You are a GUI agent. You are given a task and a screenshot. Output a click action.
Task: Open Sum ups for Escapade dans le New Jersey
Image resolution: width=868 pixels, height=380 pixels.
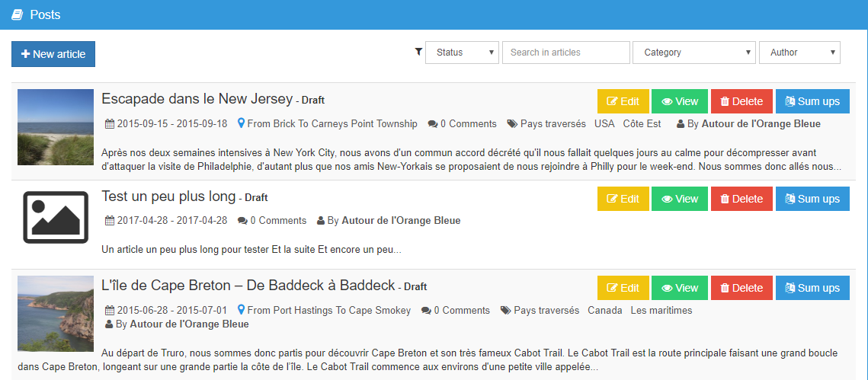pos(812,101)
